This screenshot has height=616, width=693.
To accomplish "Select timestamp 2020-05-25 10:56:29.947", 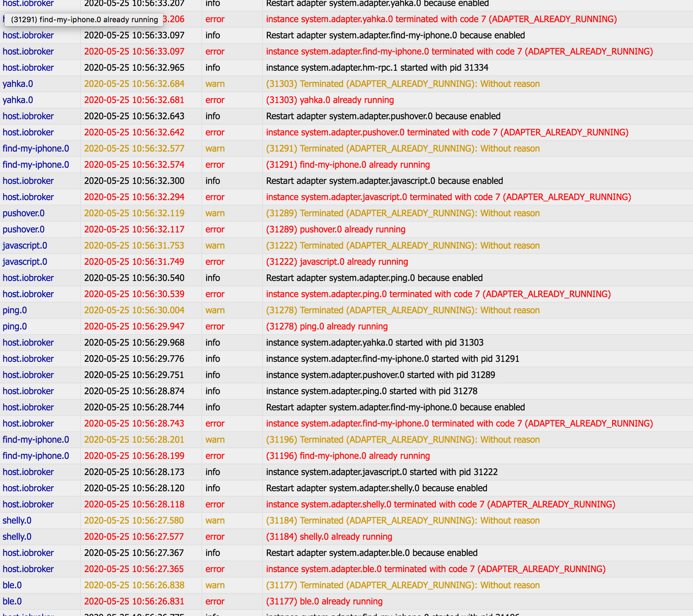I will point(135,326).
